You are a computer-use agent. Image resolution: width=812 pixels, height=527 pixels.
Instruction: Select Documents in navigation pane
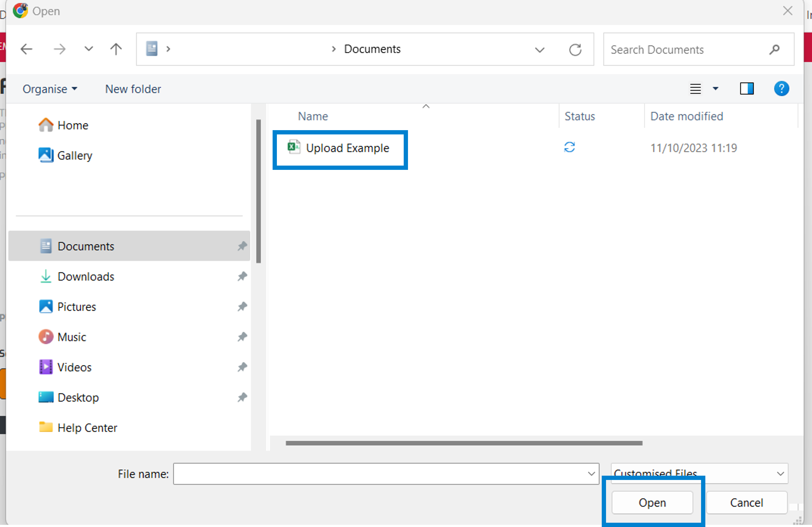tap(129, 246)
